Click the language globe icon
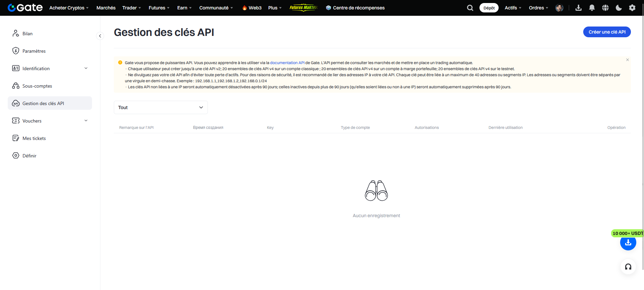The image size is (644, 290). pyautogui.click(x=605, y=8)
